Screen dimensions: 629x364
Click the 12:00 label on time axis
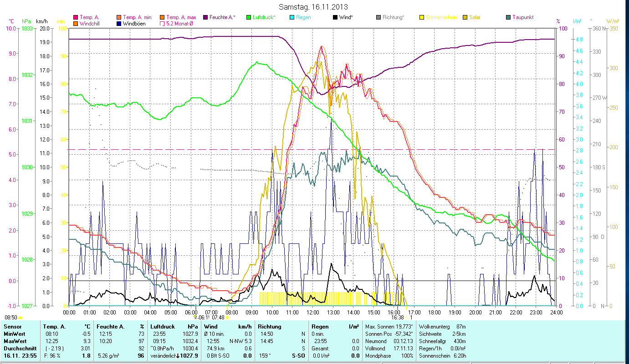pyautogui.click(x=313, y=312)
